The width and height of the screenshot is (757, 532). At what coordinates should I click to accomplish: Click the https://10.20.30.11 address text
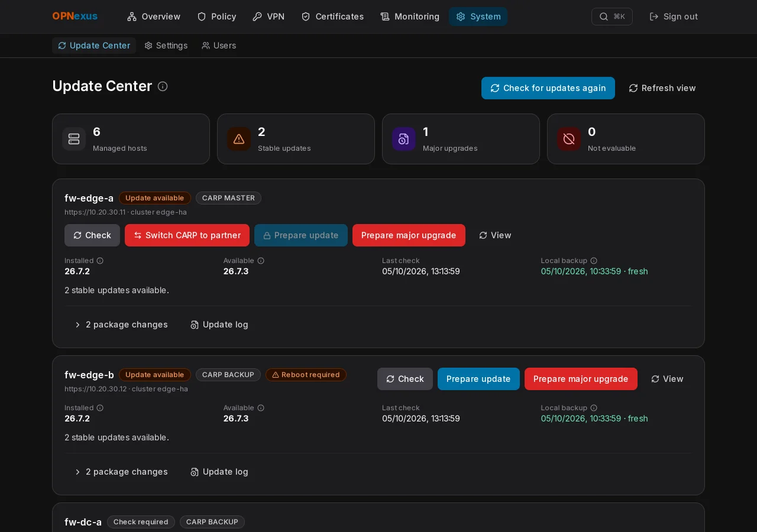point(95,212)
